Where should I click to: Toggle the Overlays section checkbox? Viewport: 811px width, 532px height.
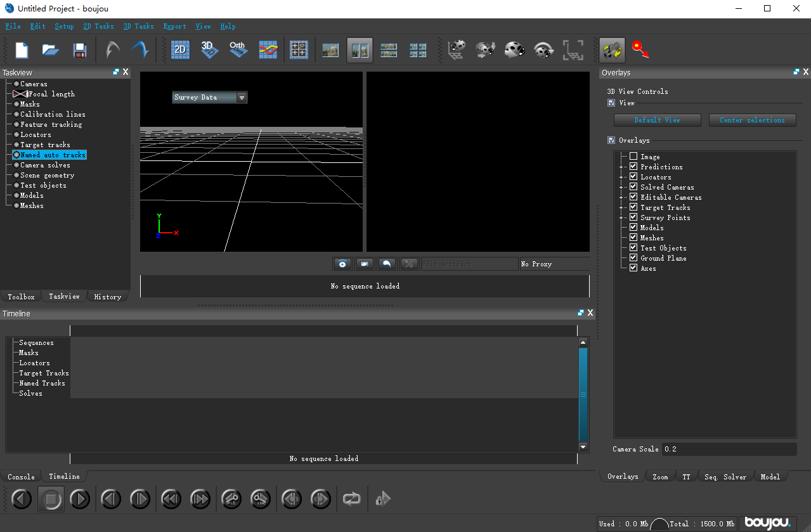click(611, 140)
